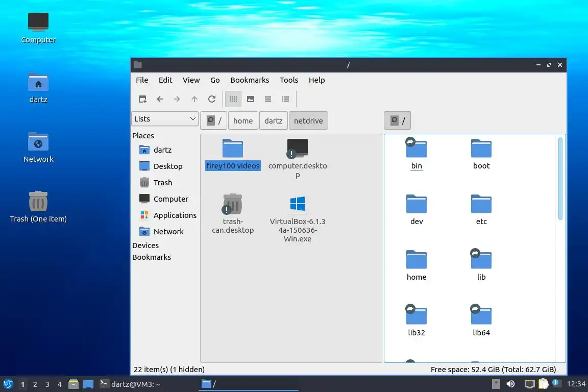588x392 pixels.
Task: Open the View menu
Action: click(191, 80)
